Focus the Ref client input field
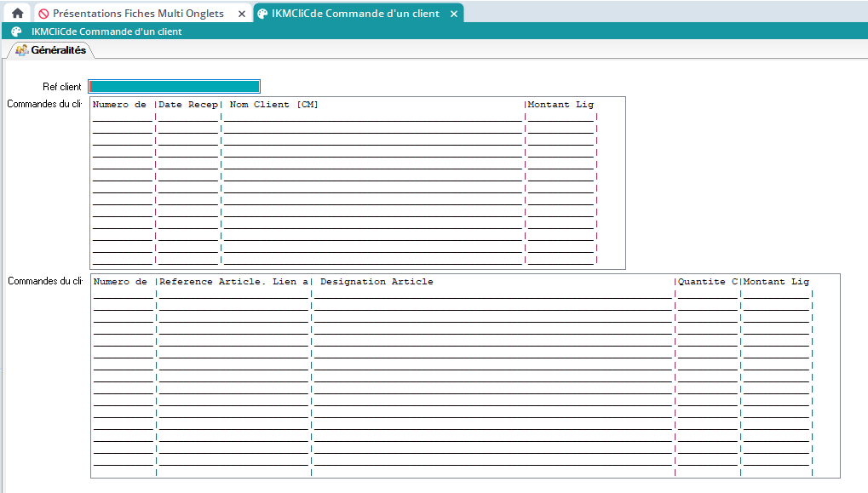Screen dimensions: 868x493 [174, 86]
